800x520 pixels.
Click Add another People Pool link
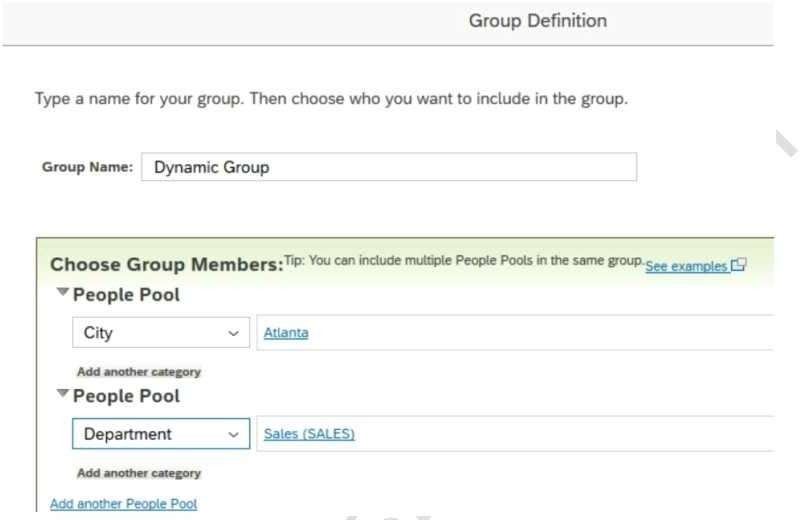coord(123,504)
